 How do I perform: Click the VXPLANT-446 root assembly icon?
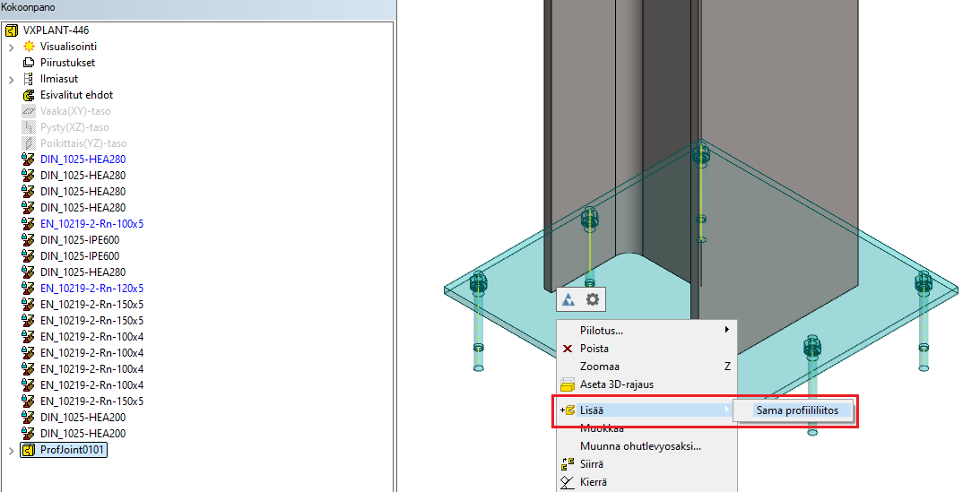(12, 30)
